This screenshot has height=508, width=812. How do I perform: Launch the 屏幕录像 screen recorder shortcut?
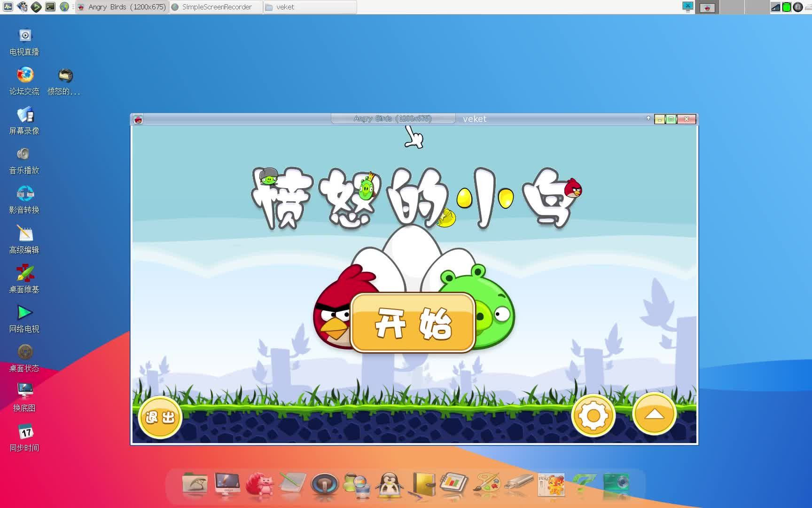point(24,121)
